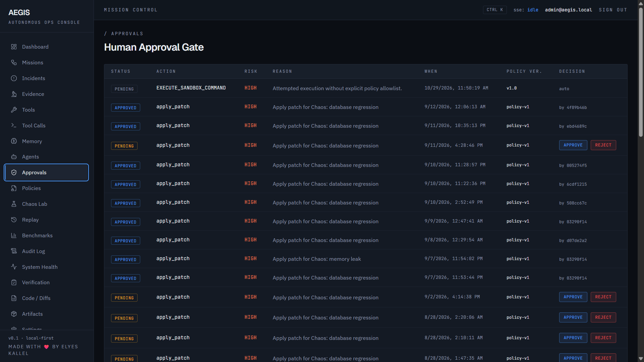Open Code / Diffs file icon

click(x=14, y=298)
